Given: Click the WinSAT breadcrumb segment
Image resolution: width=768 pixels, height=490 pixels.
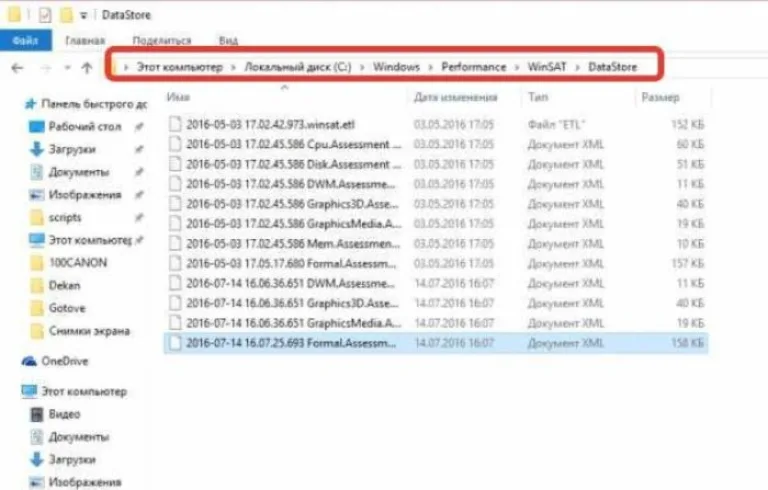Looking at the screenshot, I should coord(547,67).
